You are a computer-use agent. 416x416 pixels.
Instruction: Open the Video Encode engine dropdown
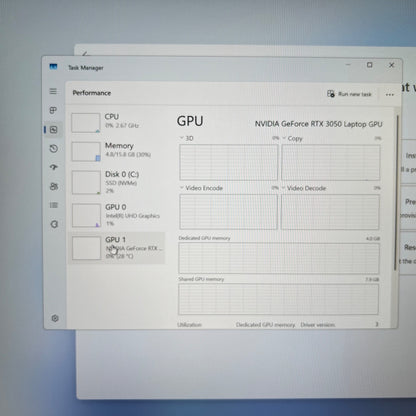point(201,188)
